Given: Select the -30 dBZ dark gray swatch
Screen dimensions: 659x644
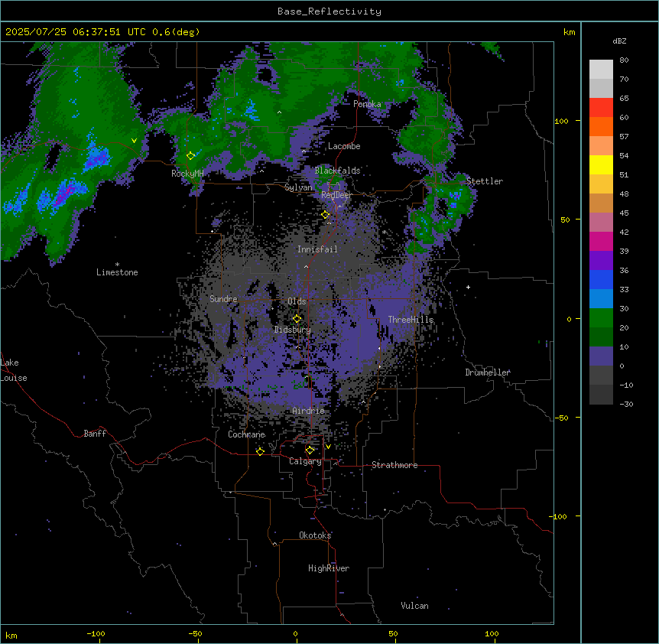Looking at the screenshot, I should point(601,395).
